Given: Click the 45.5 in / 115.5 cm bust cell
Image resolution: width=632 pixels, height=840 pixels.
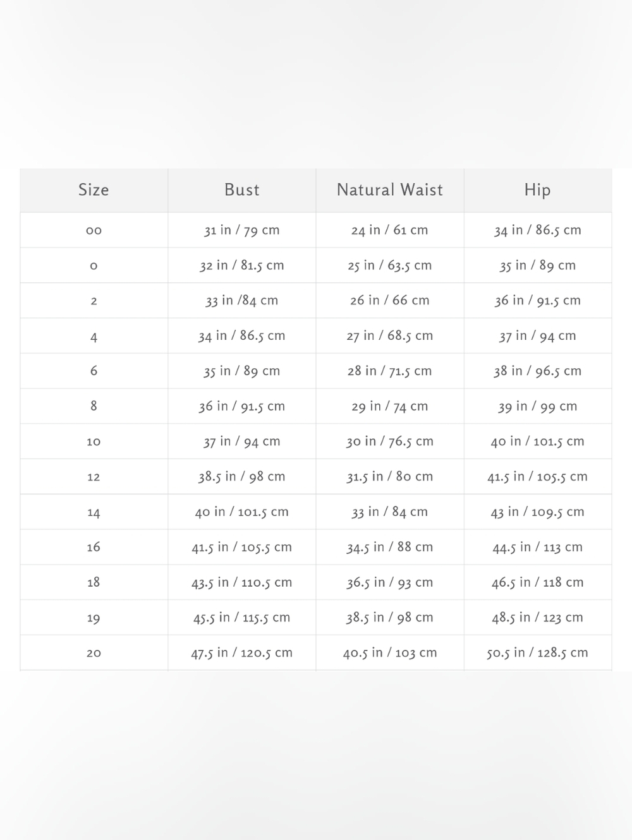Looking at the screenshot, I should (x=242, y=618).
